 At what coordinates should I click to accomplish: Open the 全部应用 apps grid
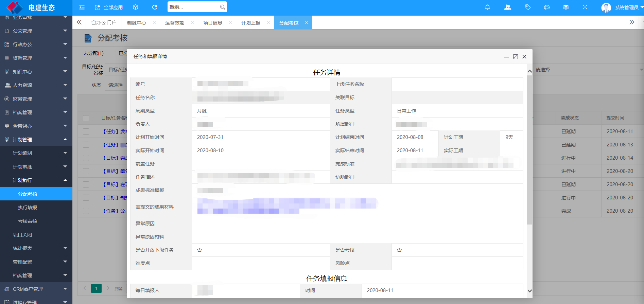(x=109, y=7)
